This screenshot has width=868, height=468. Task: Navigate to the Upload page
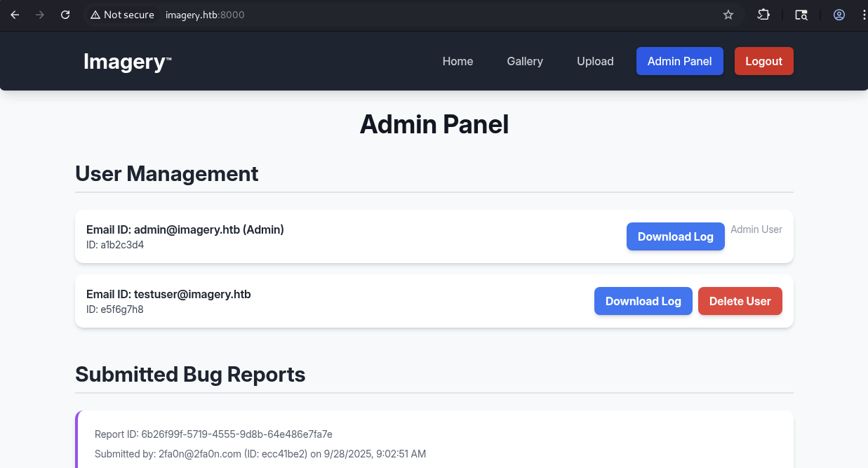pos(595,61)
